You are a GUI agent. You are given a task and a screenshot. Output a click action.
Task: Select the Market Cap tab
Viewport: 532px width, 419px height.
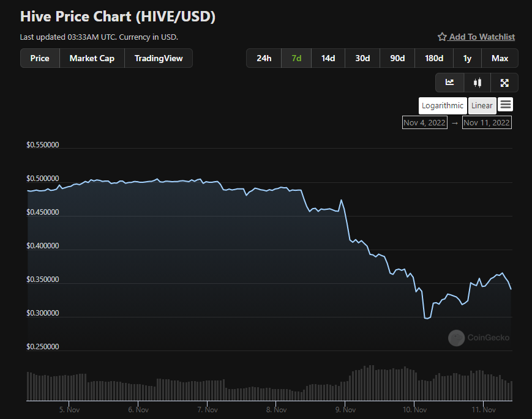point(92,58)
